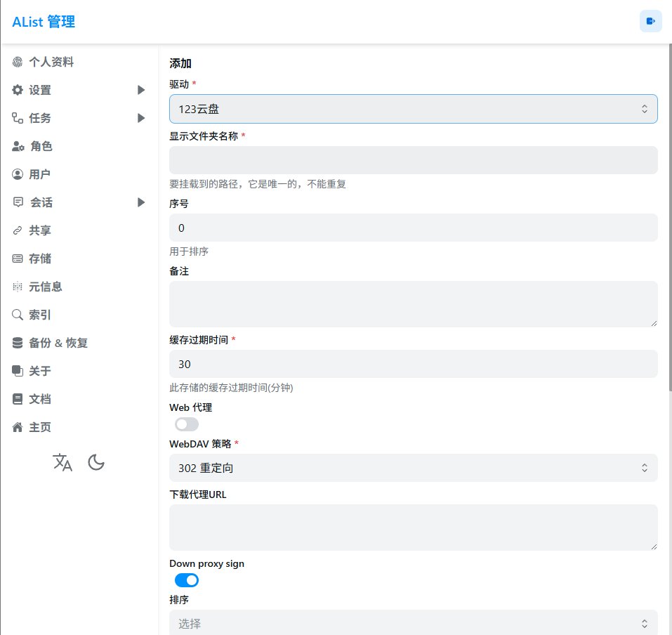The height and width of the screenshot is (635, 672).
Task: Open the WebDAV 策略 dropdown
Action: tap(413, 468)
